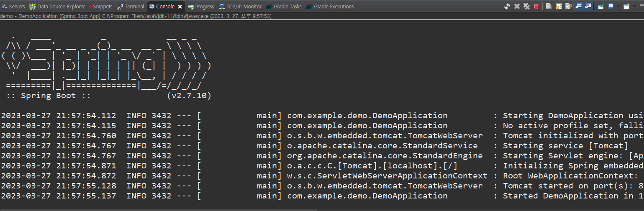Click the o.a.c.c.C.[Tomcat].[localhost].[/] logger name
644x211 pixels.
(x=372, y=166)
